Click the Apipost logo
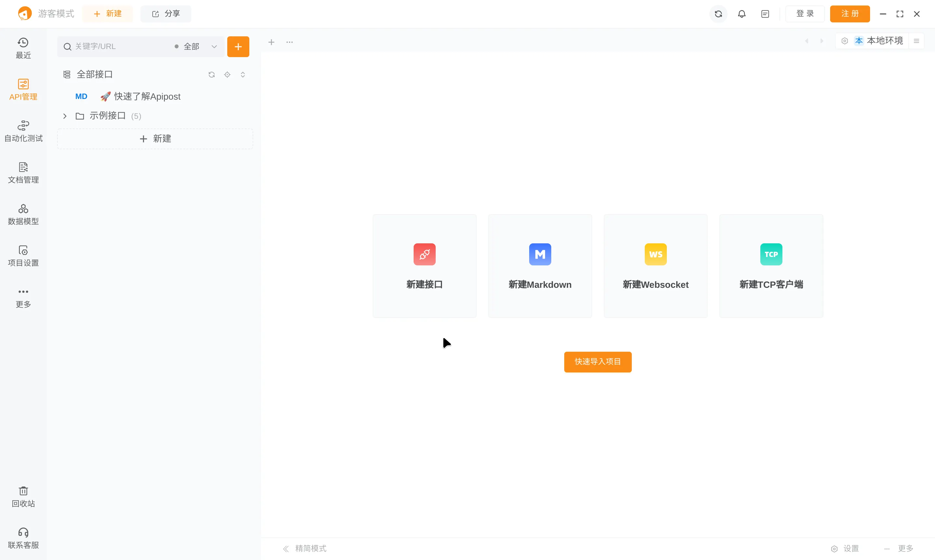Image resolution: width=935 pixels, height=560 pixels. [x=25, y=14]
